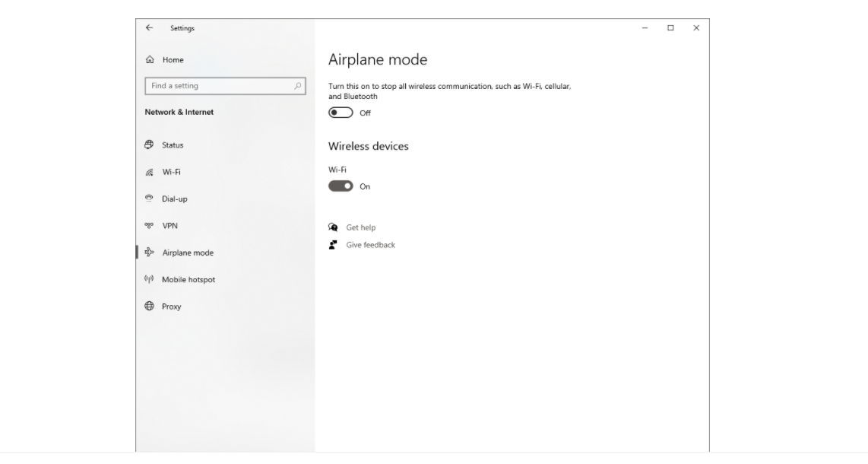Focus the Find a setting search box

(x=219, y=86)
